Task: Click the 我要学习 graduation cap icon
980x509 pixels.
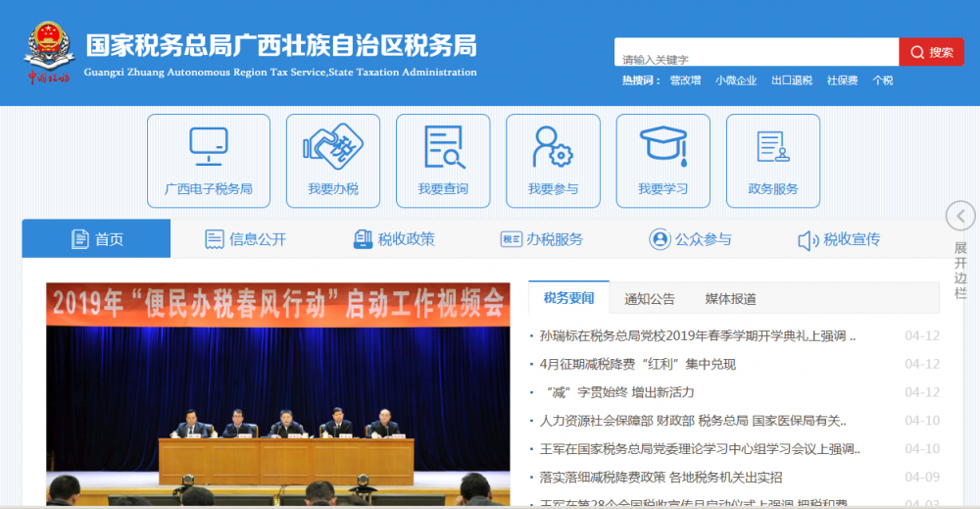Action: pyautogui.click(x=662, y=146)
